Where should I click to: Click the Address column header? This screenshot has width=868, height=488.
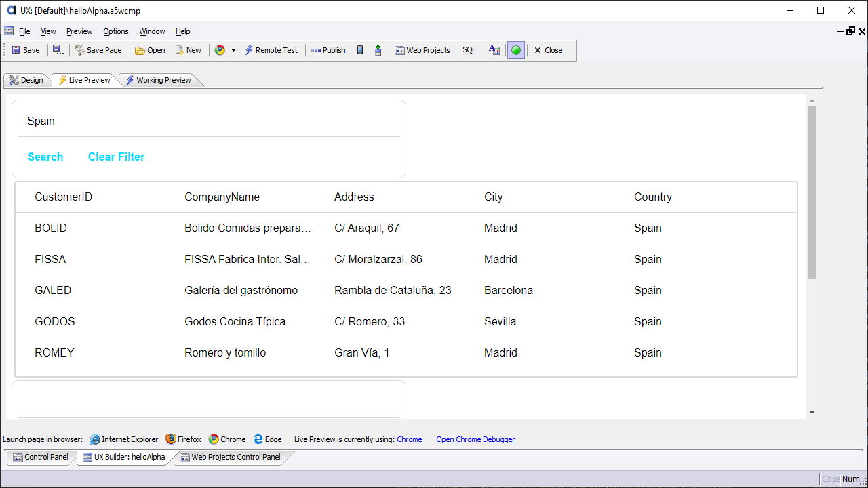(354, 197)
